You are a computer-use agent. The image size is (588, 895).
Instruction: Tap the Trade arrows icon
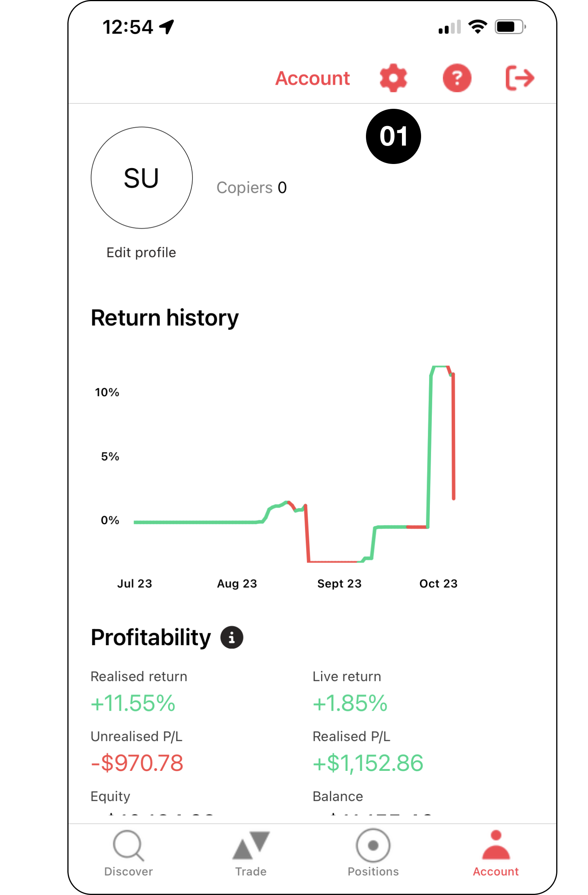click(251, 846)
